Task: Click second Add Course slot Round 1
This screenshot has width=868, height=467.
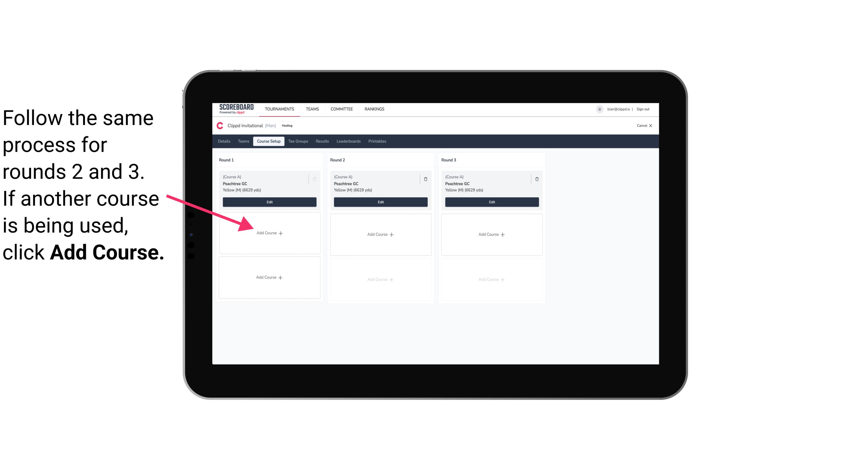Action: 269,277
